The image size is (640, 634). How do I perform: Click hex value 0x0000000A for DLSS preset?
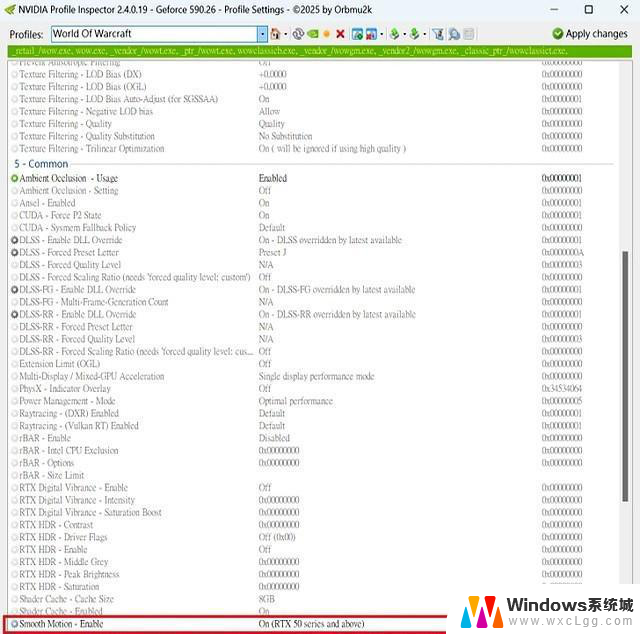click(562, 253)
